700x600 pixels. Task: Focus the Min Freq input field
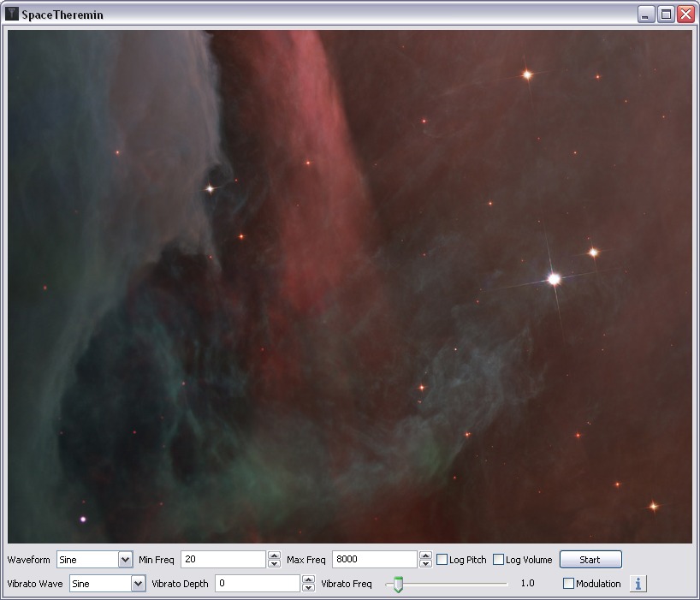[223, 560]
